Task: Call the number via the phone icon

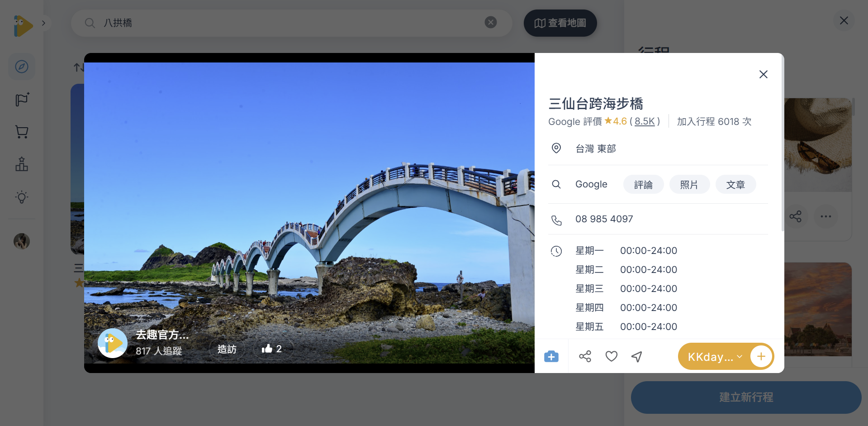Action: point(556,220)
